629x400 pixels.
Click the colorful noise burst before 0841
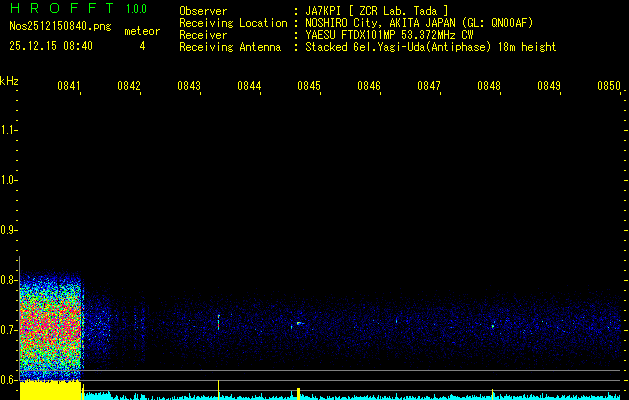click(50, 325)
